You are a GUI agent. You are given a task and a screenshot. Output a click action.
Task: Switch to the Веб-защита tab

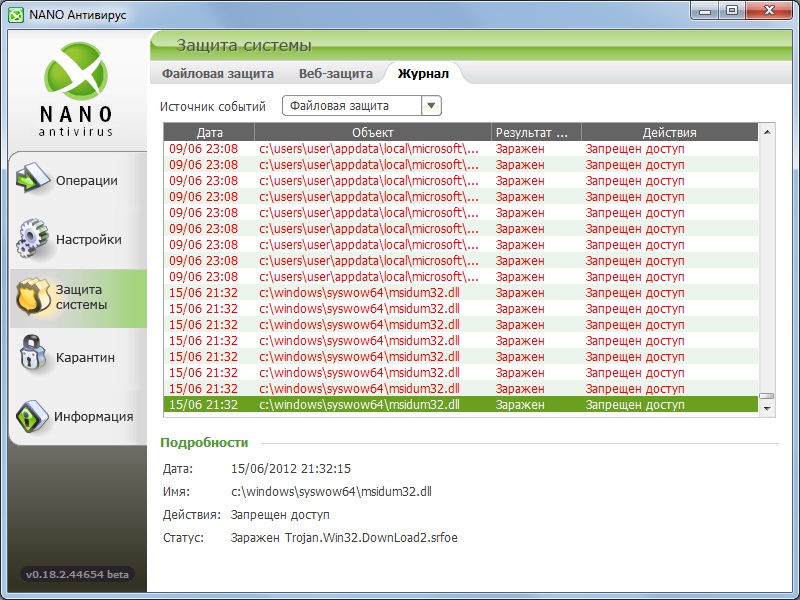point(335,73)
